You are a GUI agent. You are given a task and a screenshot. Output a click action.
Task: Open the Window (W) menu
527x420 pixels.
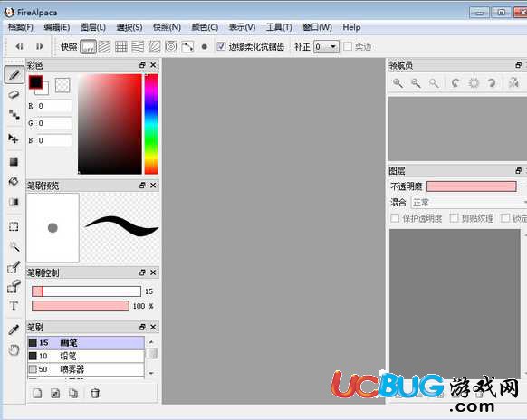point(317,27)
